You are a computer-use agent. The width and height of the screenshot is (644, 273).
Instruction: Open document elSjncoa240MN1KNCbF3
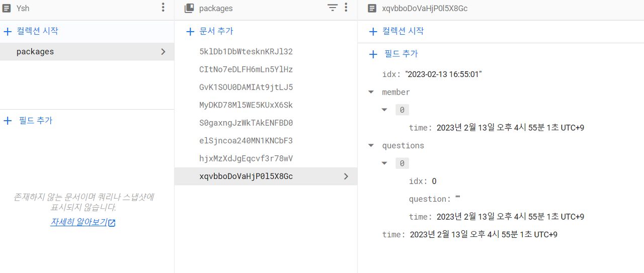tap(246, 141)
